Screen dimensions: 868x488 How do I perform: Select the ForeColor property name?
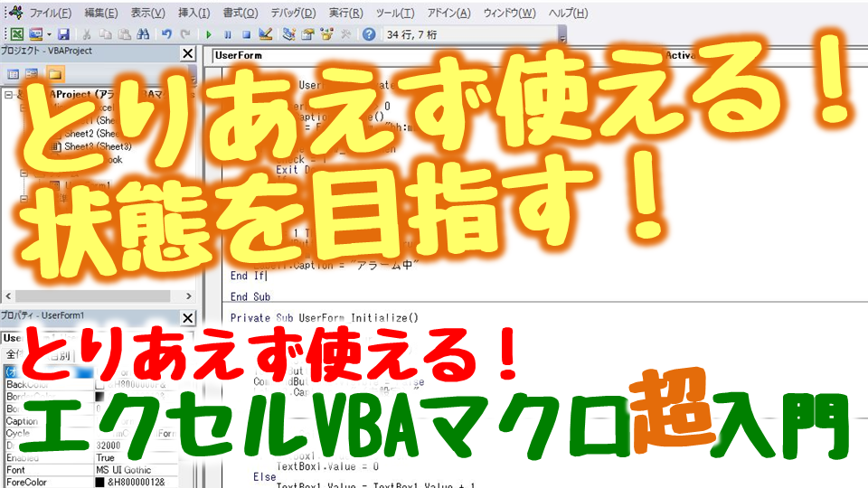[x=26, y=483]
